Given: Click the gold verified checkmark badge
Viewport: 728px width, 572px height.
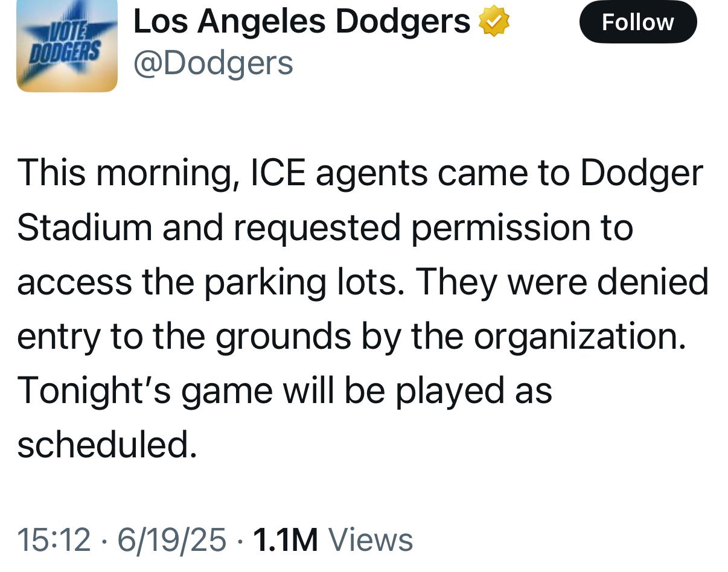Looking at the screenshot, I should pyautogui.click(x=494, y=23).
